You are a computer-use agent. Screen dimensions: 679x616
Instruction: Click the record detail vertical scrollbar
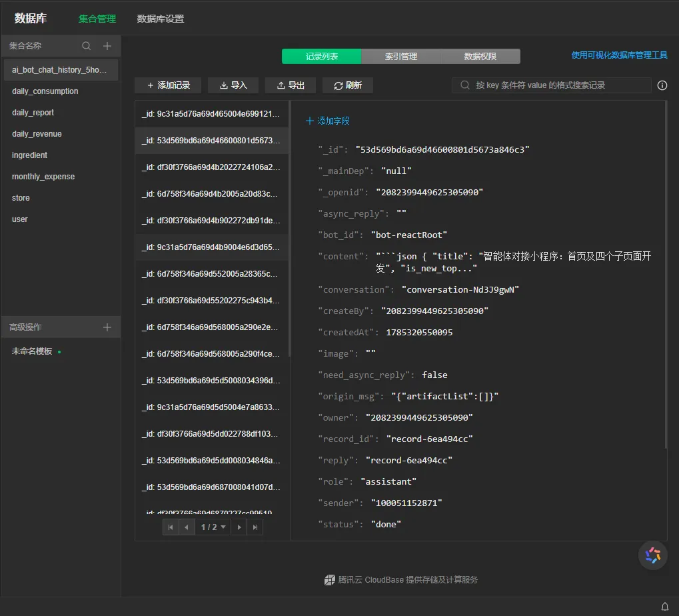666,275
